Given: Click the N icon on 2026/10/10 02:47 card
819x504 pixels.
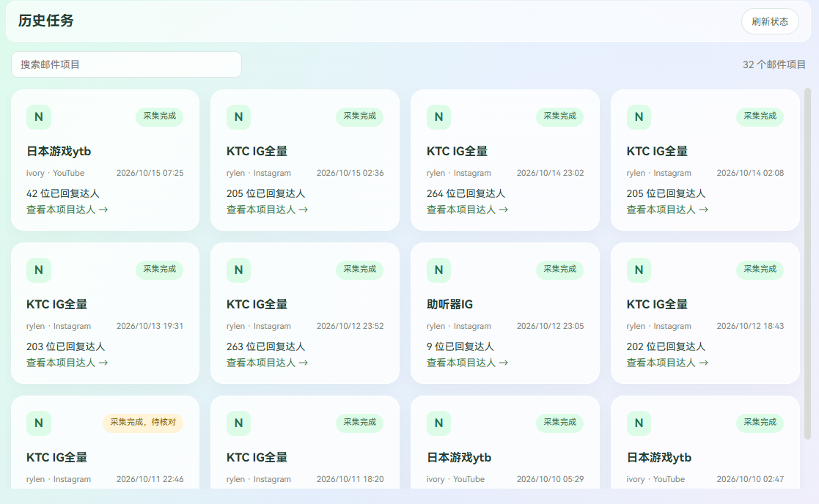Looking at the screenshot, I should (639, 423).
